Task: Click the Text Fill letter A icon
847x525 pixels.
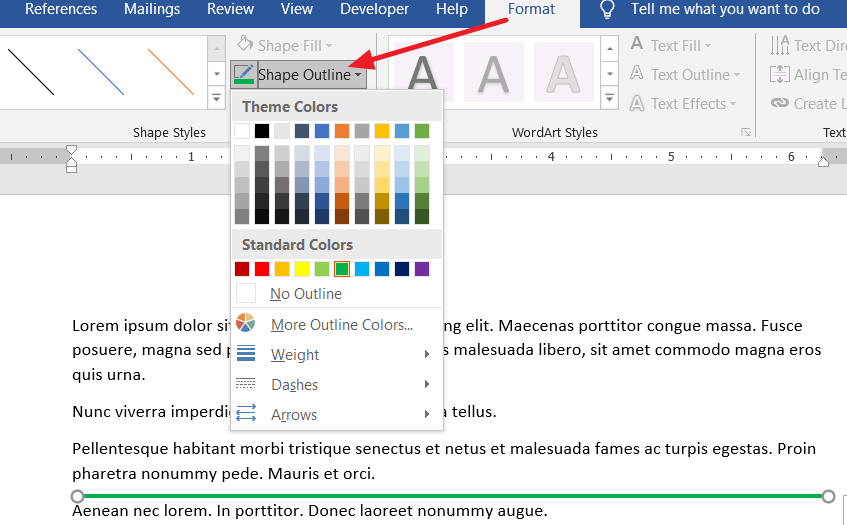Action: [637, 44]
